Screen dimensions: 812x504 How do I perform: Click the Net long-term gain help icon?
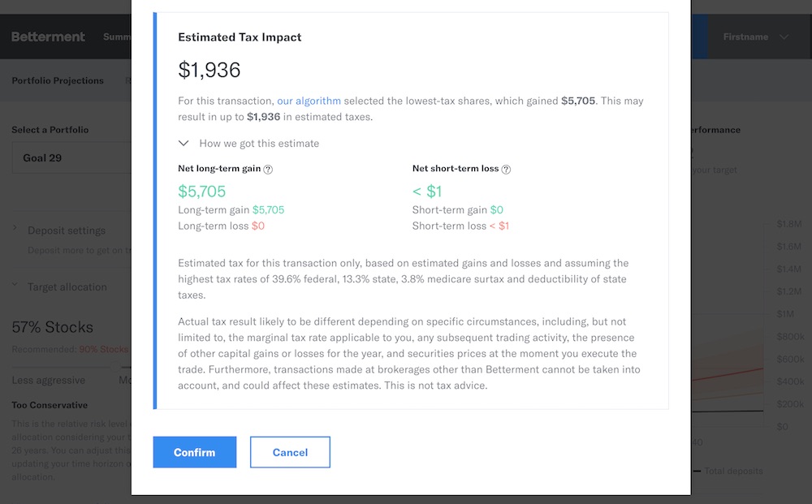(268, 170)
